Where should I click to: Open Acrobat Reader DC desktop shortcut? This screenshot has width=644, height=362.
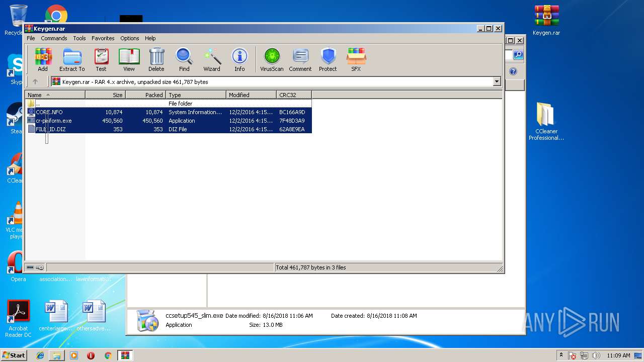coord(18,319)
